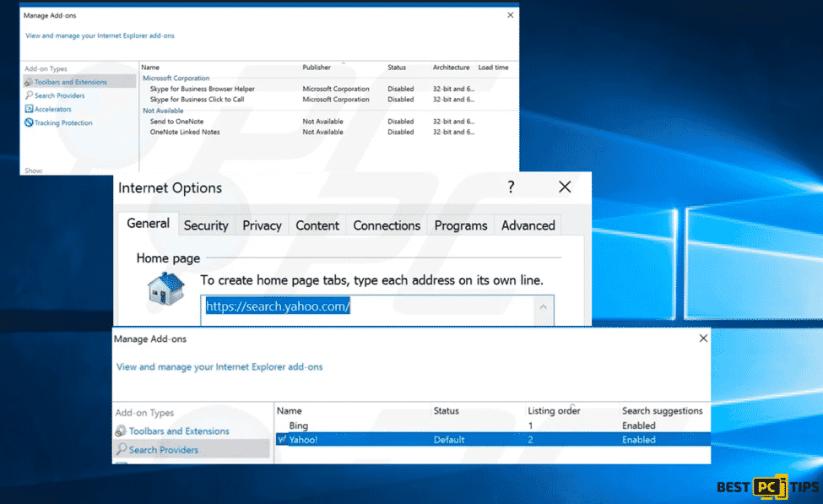Click the Enabled search suggestions cell for Bing
823x504 pixels.
click(x=638, y=425)
